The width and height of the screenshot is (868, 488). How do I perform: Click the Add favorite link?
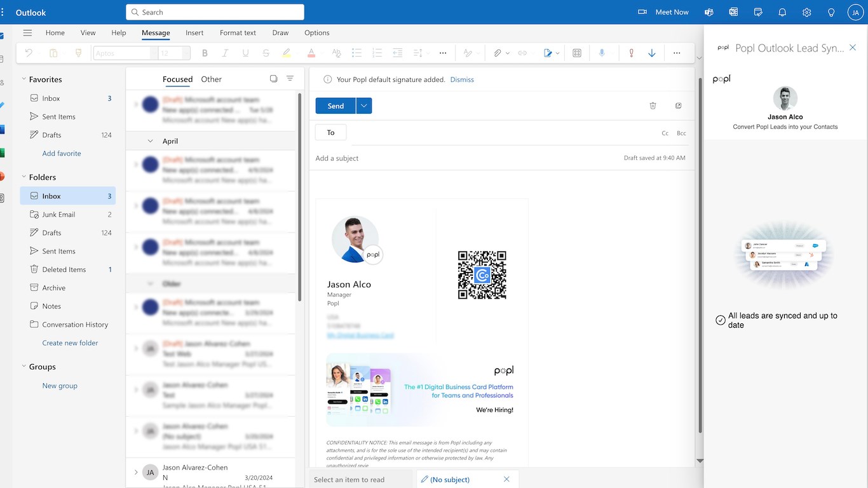(x=62, y=153)
